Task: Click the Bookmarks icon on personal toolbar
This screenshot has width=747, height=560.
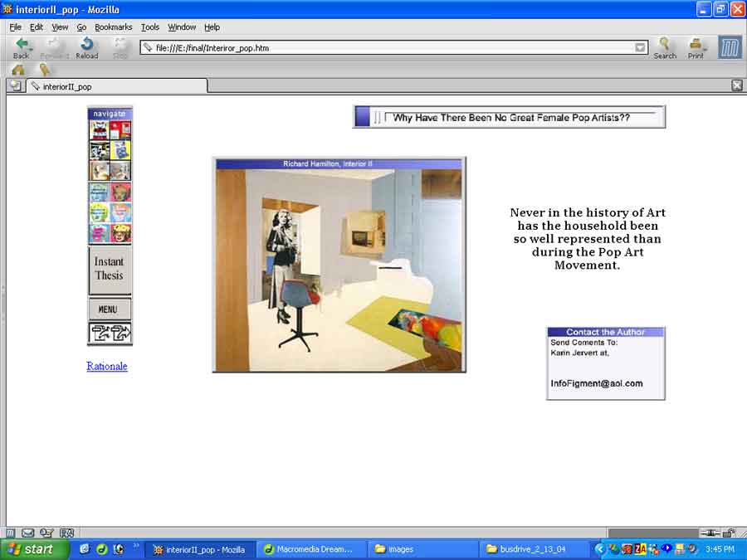Action: point(44,70)
